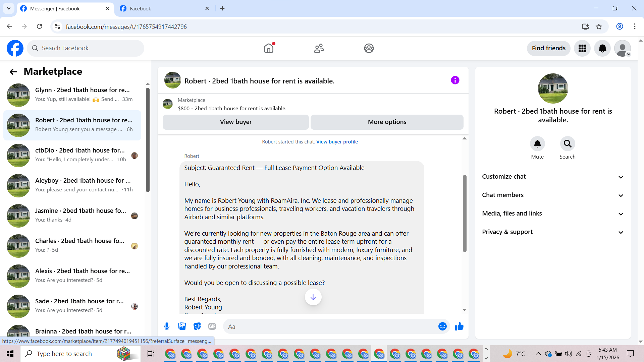Click the message text input field

tap(330, 326)
